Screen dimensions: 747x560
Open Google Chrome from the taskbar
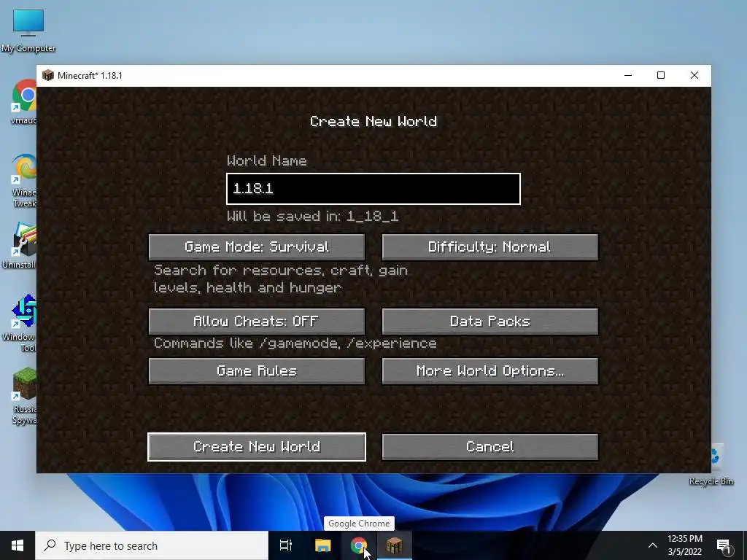[359, 545]
